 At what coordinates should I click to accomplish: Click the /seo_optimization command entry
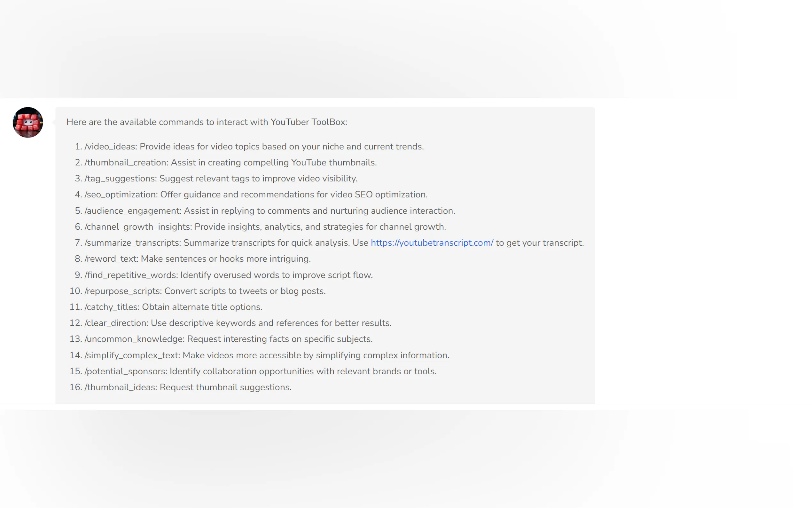(256, 194)
